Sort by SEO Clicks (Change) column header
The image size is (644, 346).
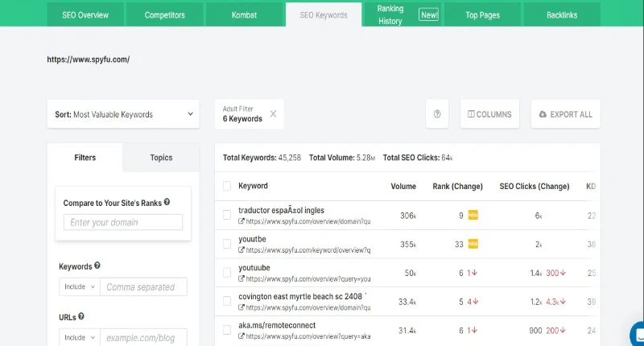535,187
